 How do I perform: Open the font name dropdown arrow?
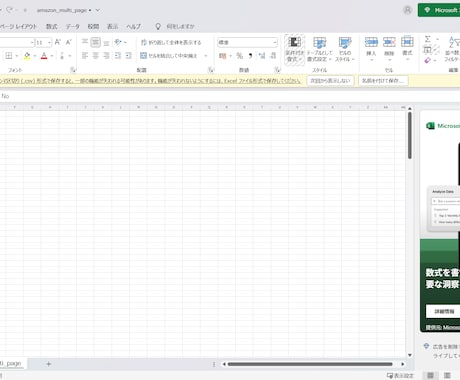[32, 42]
